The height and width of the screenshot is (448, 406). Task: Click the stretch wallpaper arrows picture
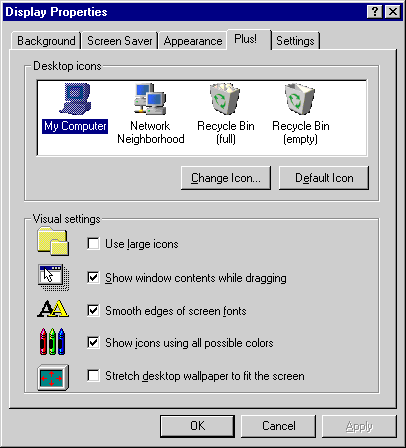[x=53, y=377]
